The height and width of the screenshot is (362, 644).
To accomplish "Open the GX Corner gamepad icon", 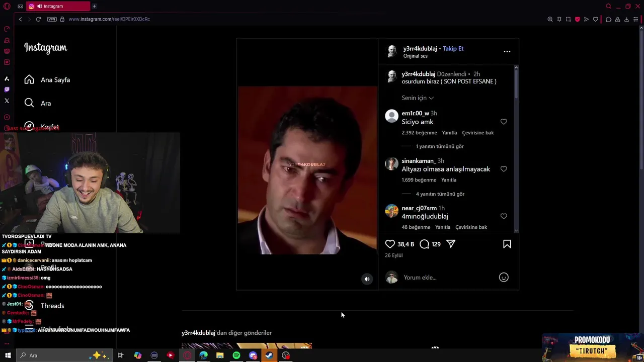I will coord(20,7).
